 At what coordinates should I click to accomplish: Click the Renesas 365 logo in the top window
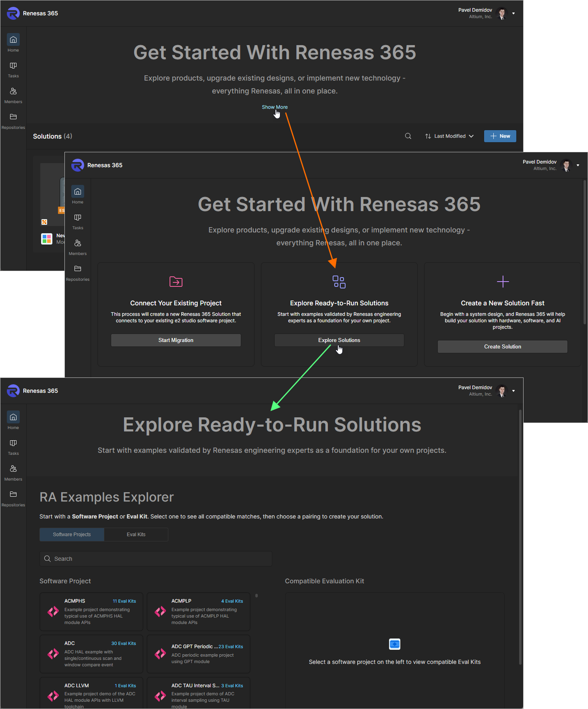[13, 13]
